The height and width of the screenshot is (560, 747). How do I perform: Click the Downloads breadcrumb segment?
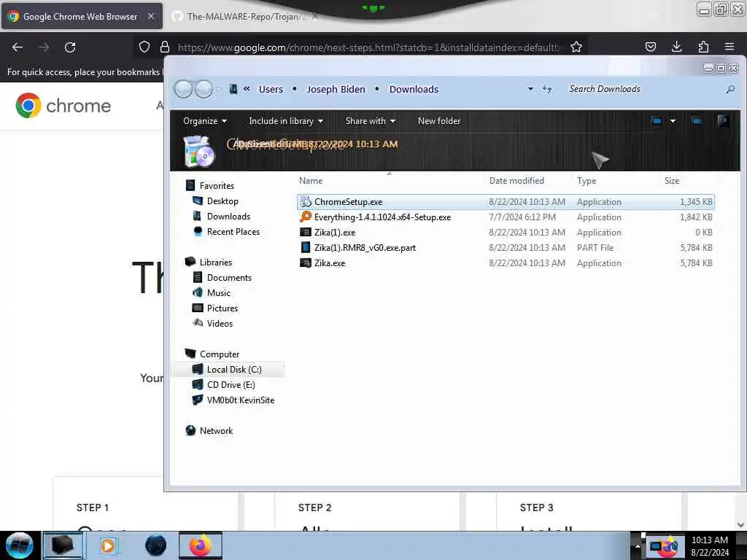tap(414, 89)
